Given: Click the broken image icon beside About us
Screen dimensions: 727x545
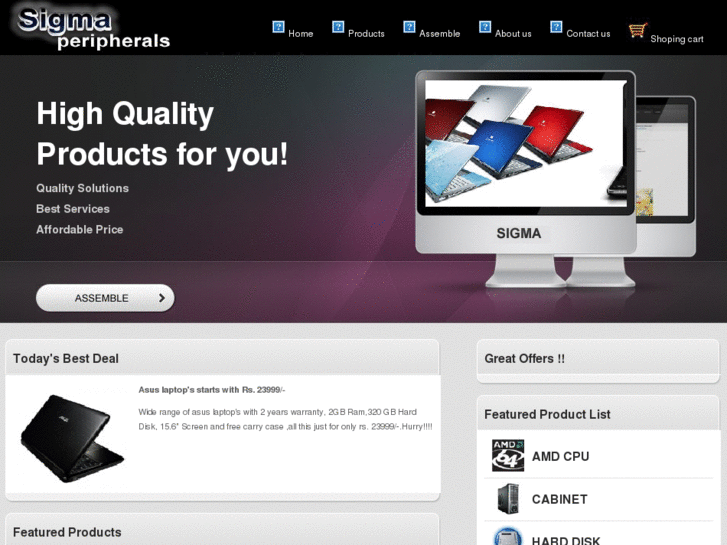Looking at the screenshot, I should [x=485, y=27].
